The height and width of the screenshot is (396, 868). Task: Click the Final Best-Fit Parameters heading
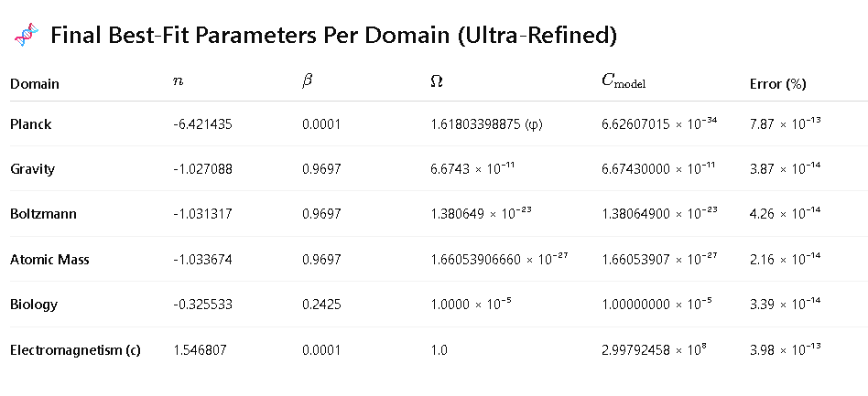click(333, 36)
